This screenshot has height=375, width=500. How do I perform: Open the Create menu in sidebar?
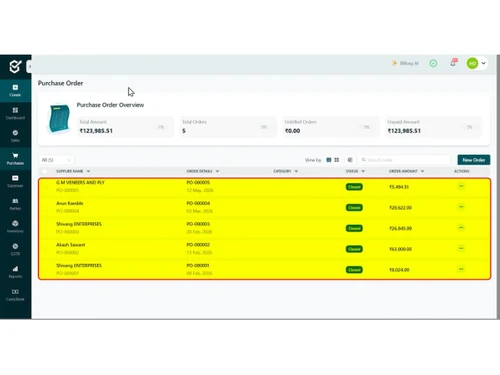pos(15,91)
